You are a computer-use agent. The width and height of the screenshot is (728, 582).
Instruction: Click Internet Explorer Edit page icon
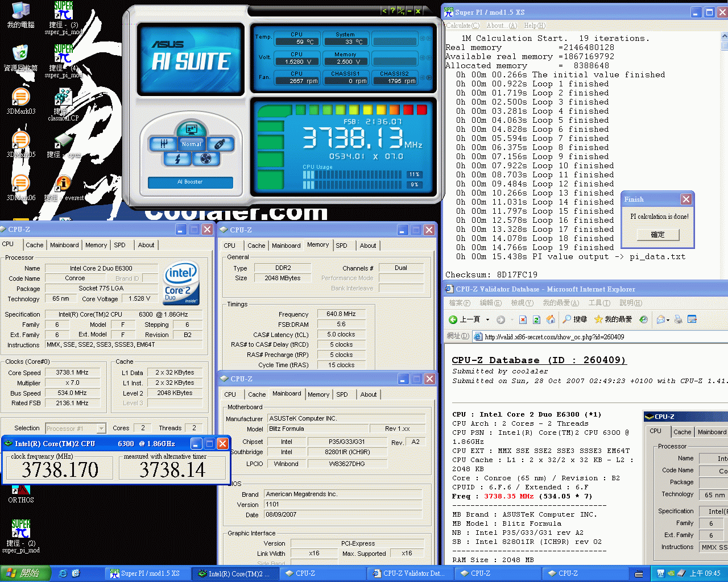(692, 319)
